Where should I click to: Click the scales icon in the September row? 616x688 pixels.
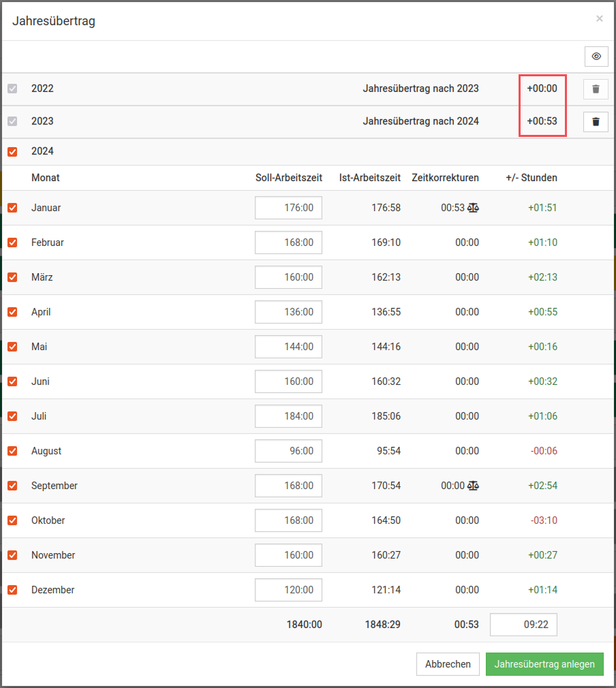474,486
